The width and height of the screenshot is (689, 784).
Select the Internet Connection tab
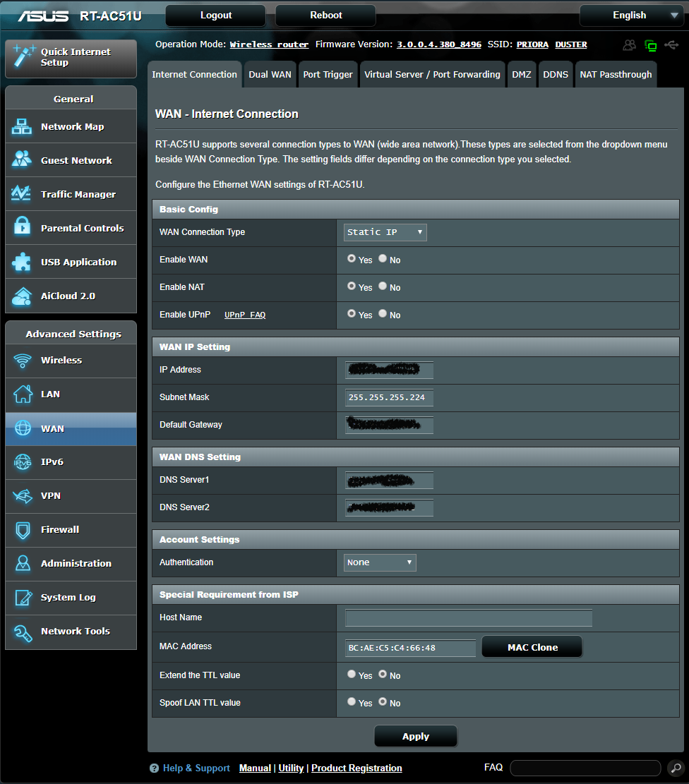tap(194, 75)
